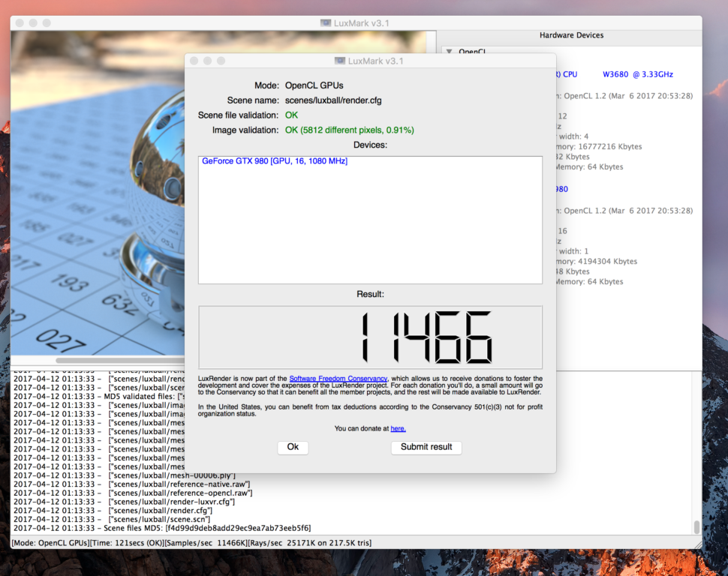
Task: Click the 4194304 Kbytes memory value
Action: click(607, 261)
